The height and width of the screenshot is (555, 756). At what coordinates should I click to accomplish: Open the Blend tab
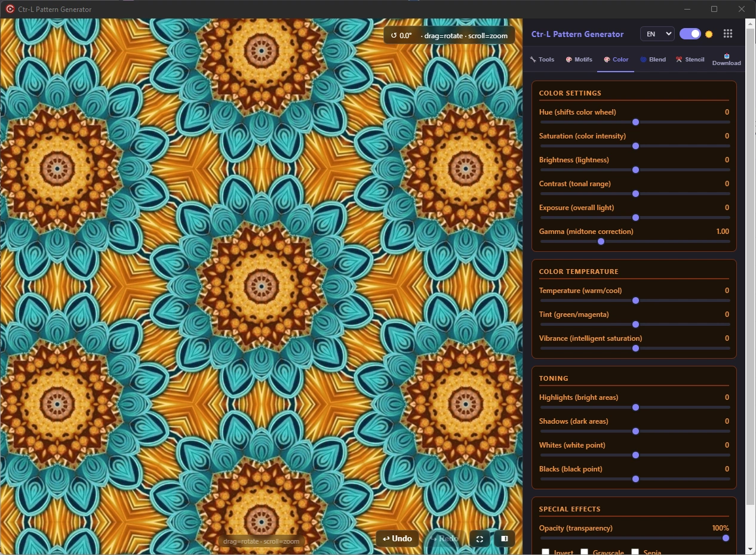tap(653, 60)
